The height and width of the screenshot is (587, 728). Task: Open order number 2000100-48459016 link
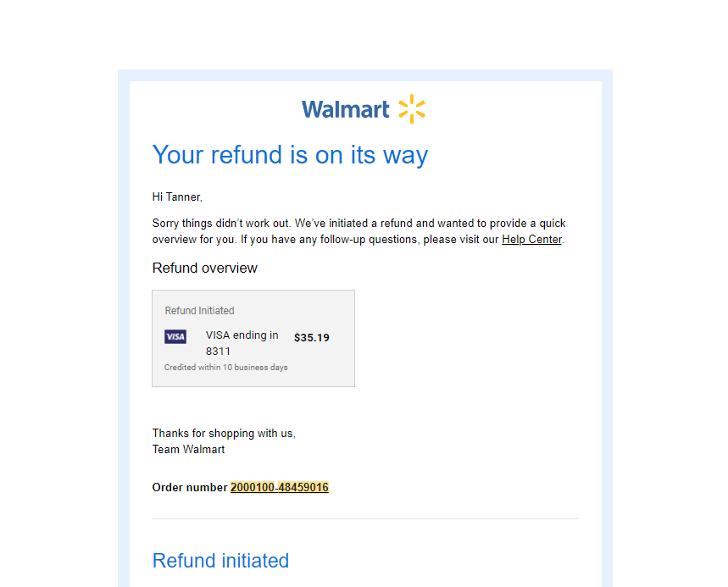pos(280,487)
